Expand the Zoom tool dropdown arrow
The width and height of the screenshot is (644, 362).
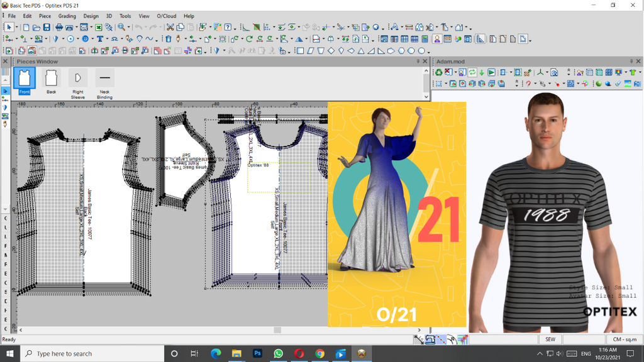pyautogui.click(x=128, y=28)
